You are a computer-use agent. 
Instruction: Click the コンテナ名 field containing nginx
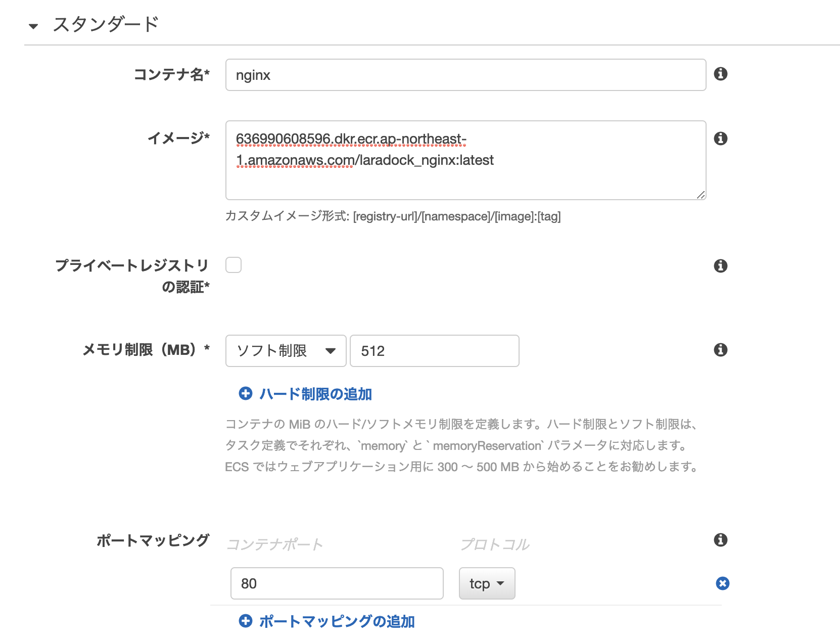tap(465, 75)
